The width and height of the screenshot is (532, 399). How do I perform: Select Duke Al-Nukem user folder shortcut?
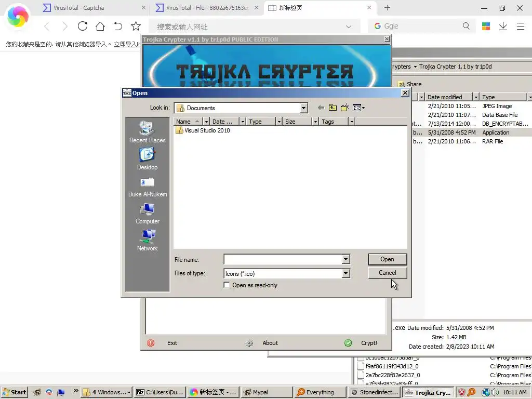click(x=147, y=187)
